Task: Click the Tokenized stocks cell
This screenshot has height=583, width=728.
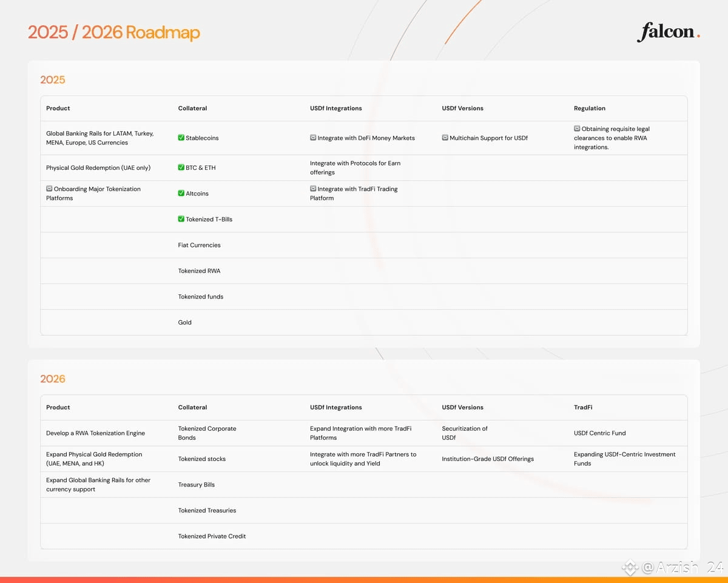Action: [x=202, y=459]
